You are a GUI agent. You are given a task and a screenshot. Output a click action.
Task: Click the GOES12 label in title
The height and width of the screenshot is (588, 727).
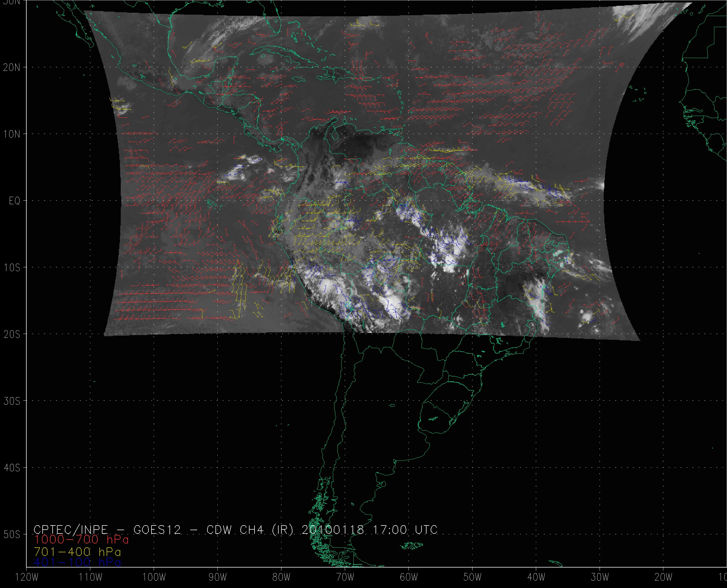(157, 529)
